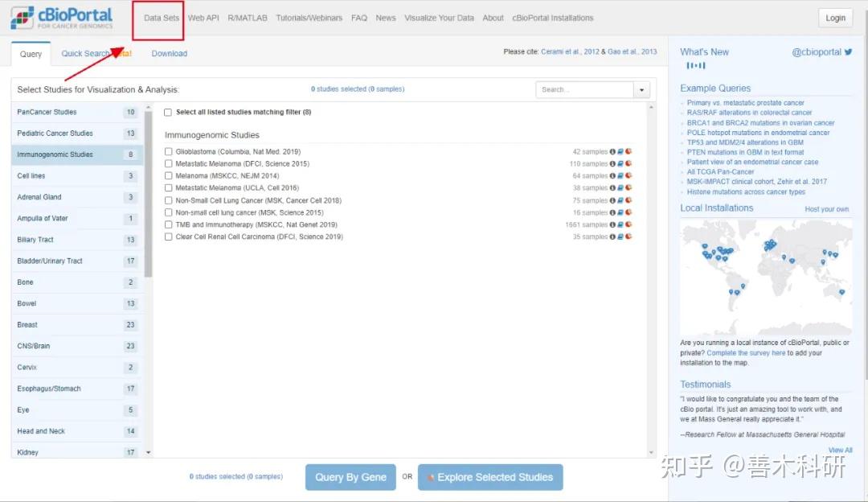
Task: Open publication icon for Non-small cell lung 2015
Action: [x=620, y=212]
